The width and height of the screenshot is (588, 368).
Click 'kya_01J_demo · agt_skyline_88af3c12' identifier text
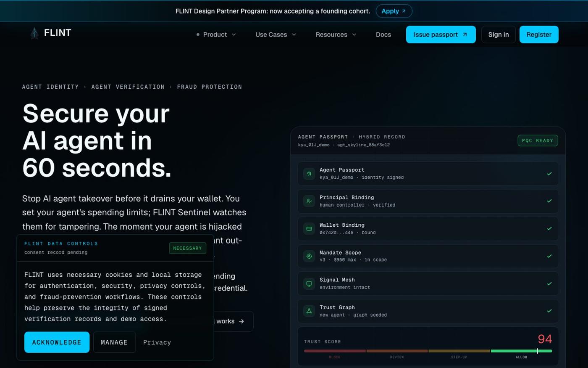click(x=344, y=145)
